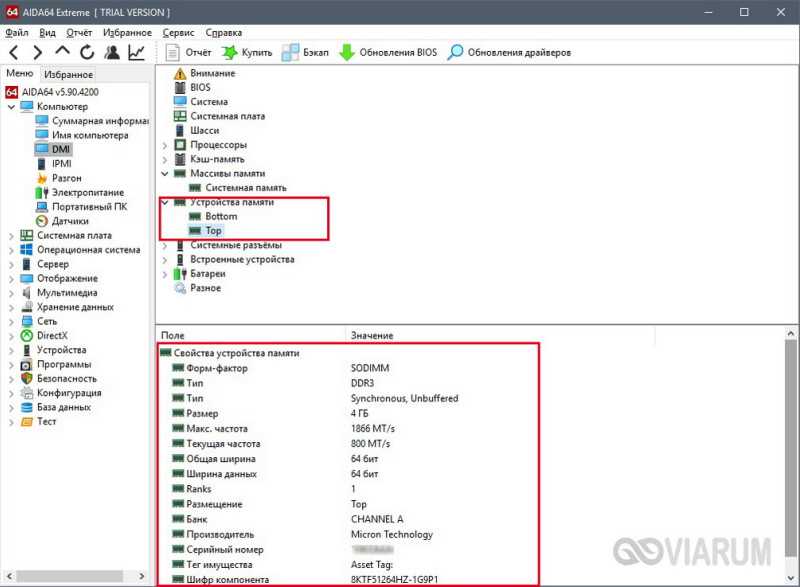Select Шасси in DMI list
Image resolution: width=800 pixels, height=587 pixels.
click(197, 131)
